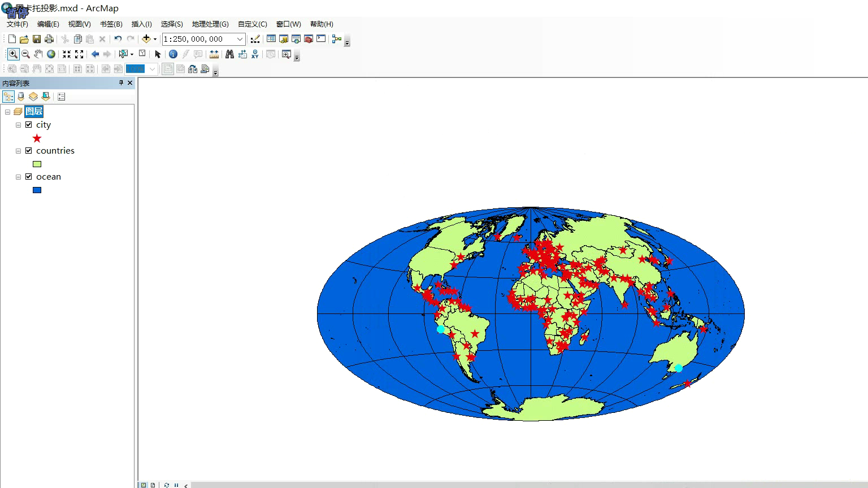The image size is (868, 488).
Task: Open the map scale dropdown
Action: (240, 39)
